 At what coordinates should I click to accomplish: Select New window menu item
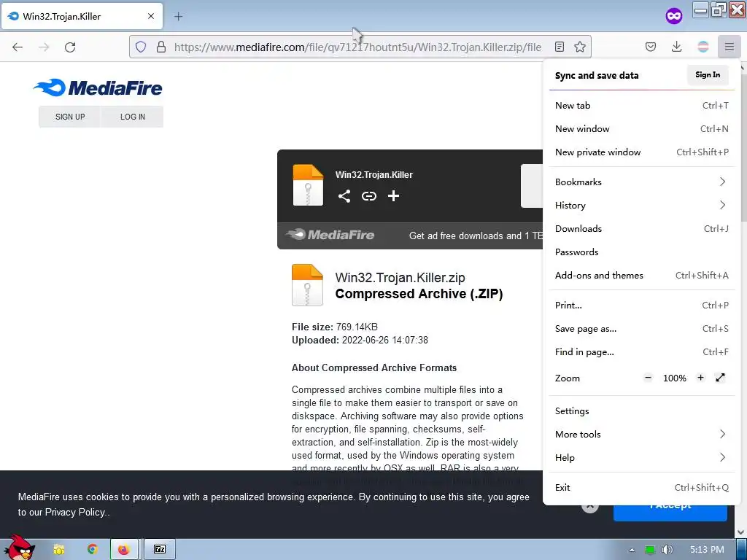coord(642,128)
